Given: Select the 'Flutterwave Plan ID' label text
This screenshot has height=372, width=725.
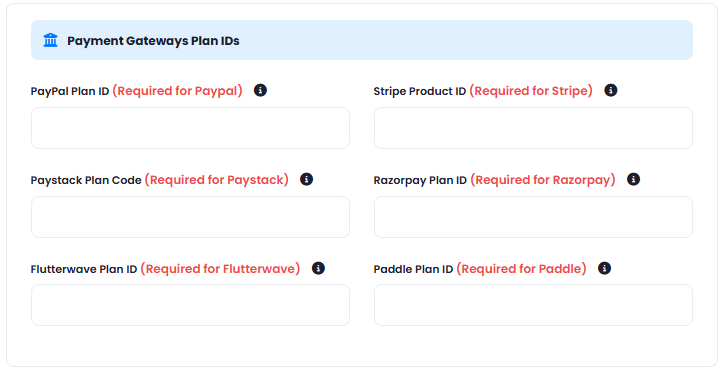Looking at the screenshot, I should [x=84, y=269].
